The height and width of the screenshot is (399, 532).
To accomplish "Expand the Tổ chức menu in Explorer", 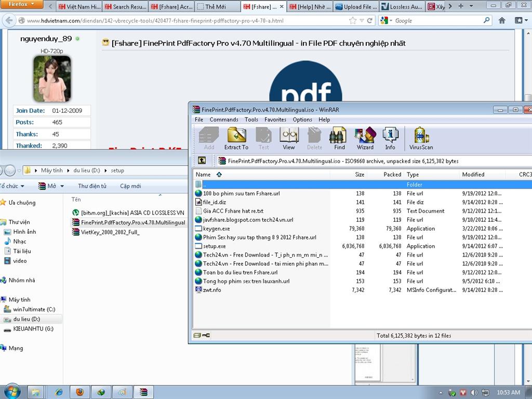I will [12, 186].
